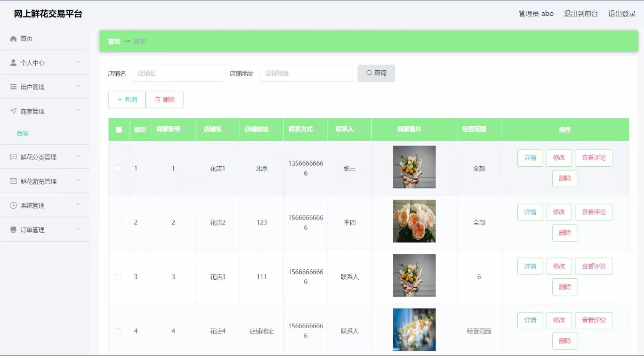Viewport: 644px width, 356px height.
Task: Collapse 商家管理 using its chevron
Action: tap(79, 111)
